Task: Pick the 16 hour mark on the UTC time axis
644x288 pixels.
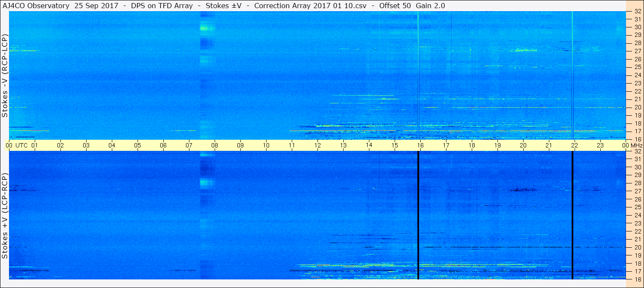Action: [x=420, y=145]
